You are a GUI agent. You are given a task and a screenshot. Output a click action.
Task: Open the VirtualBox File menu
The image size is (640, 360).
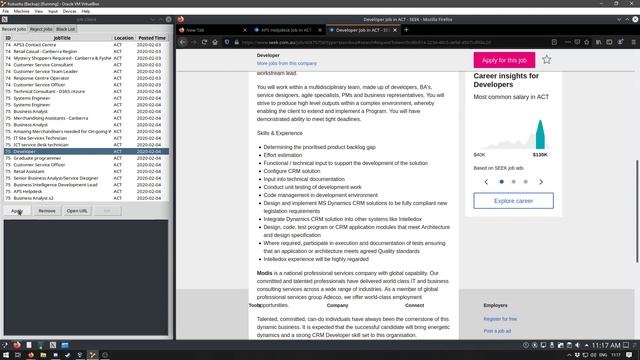coord(6,11)
